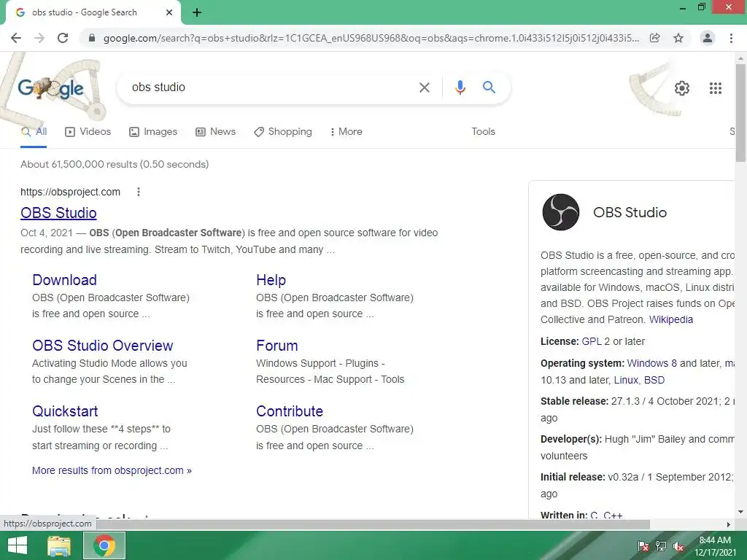Screen dimensions: 747x560
Task: Open Google settings gear icon
Action: click(682, 88)
